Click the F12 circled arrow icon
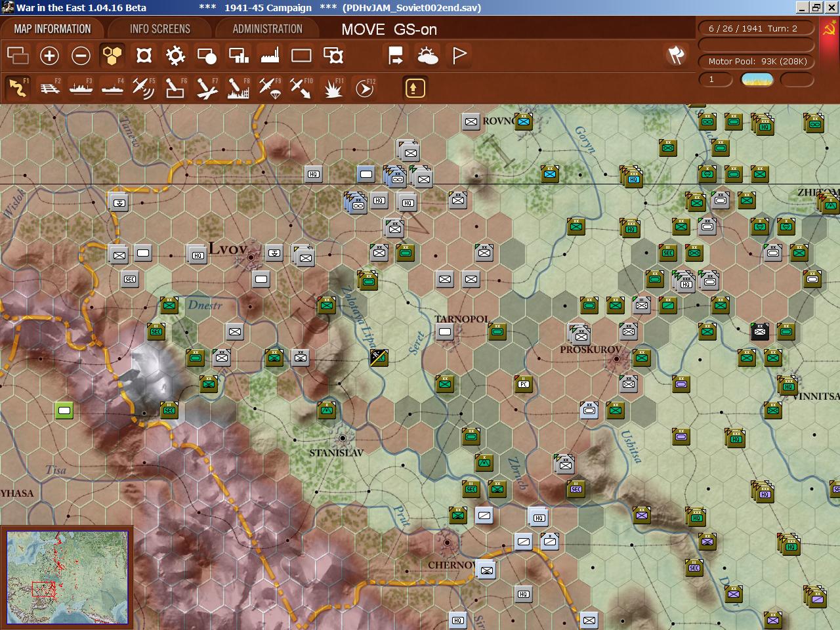Viewport: 840px width, 630px height. (x=364, y=88)
